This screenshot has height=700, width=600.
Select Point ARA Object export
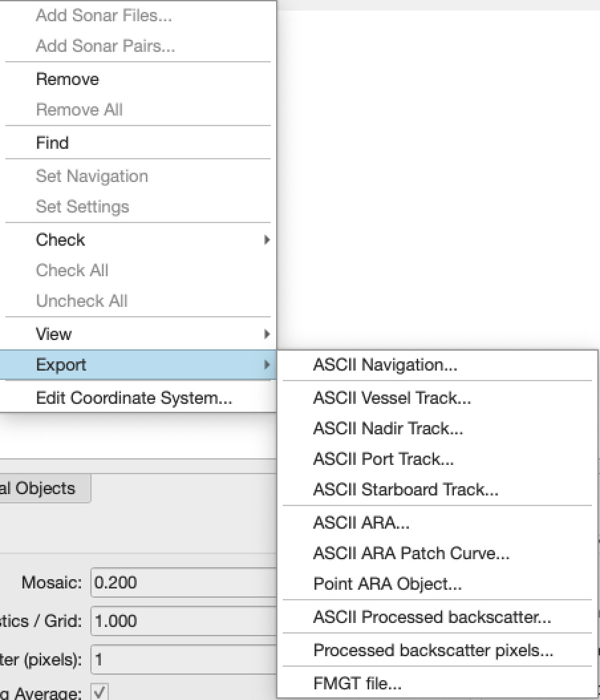coord(387,584)
